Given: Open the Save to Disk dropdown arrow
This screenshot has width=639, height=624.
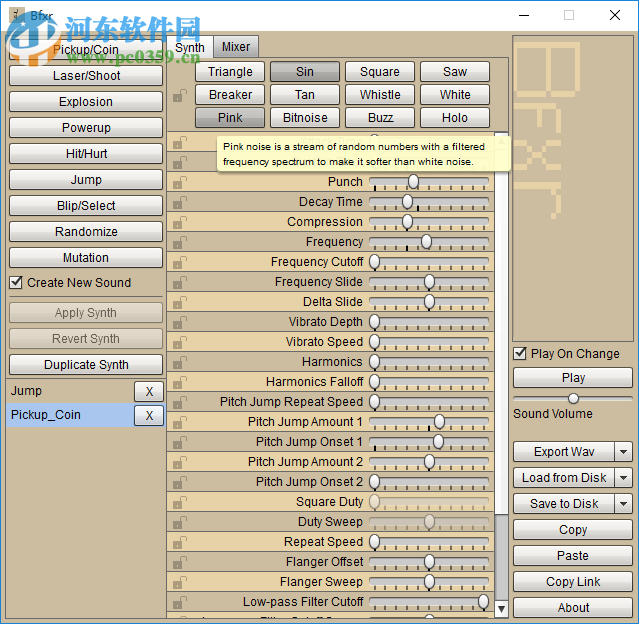Looking at the screenshot, I should pyautogui.click(x=623, y=504).
